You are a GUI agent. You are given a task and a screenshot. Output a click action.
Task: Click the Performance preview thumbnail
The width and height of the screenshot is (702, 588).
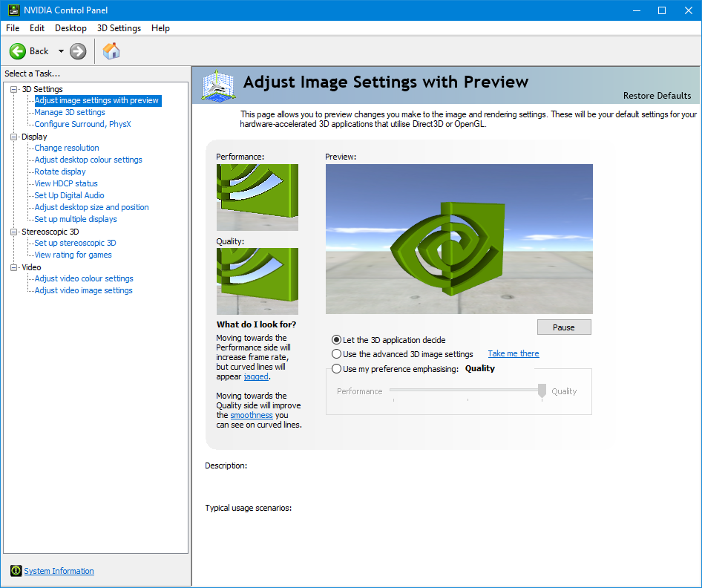(257, 197)
